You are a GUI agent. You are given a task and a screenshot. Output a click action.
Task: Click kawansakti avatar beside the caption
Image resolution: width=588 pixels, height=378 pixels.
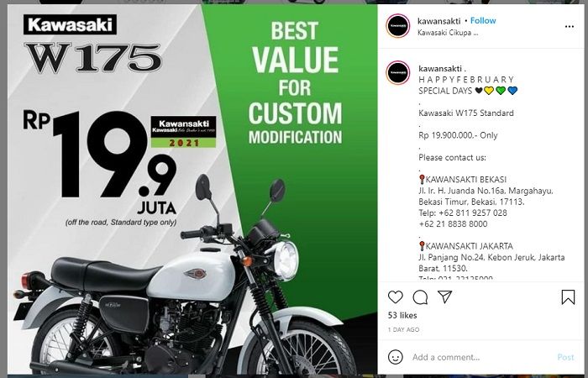[398, 73]
